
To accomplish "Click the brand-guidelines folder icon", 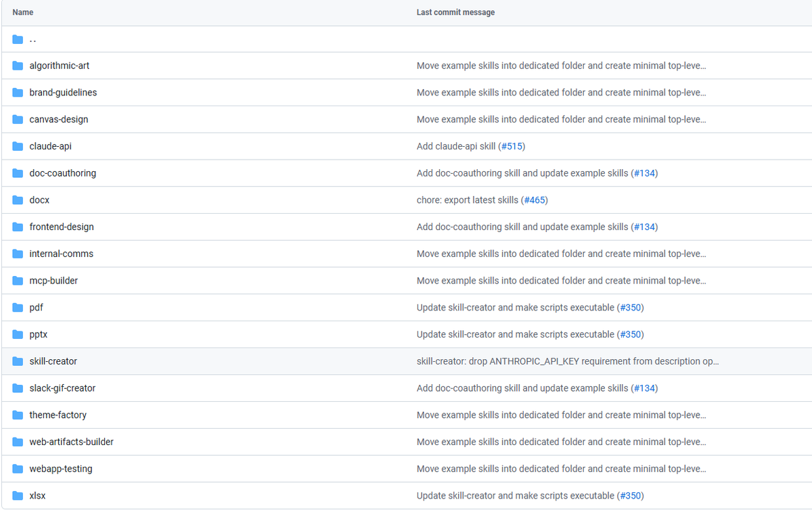I will (x=18, y=93).
